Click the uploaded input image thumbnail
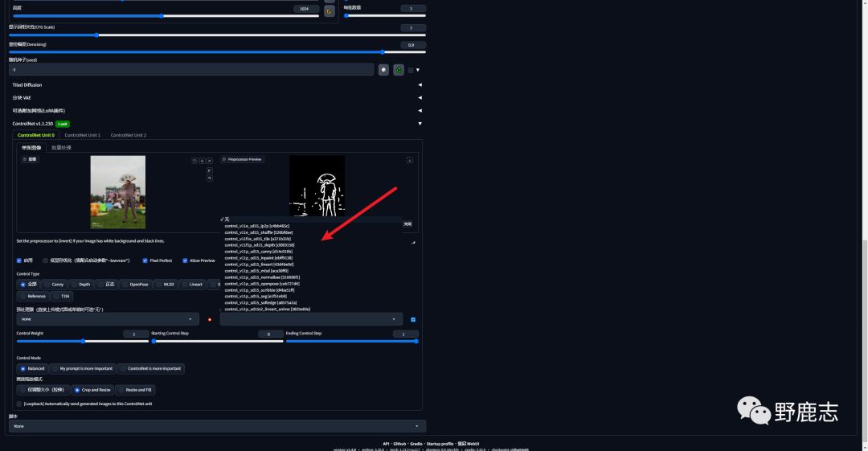The image size is (868, 451). coord(118,191)
